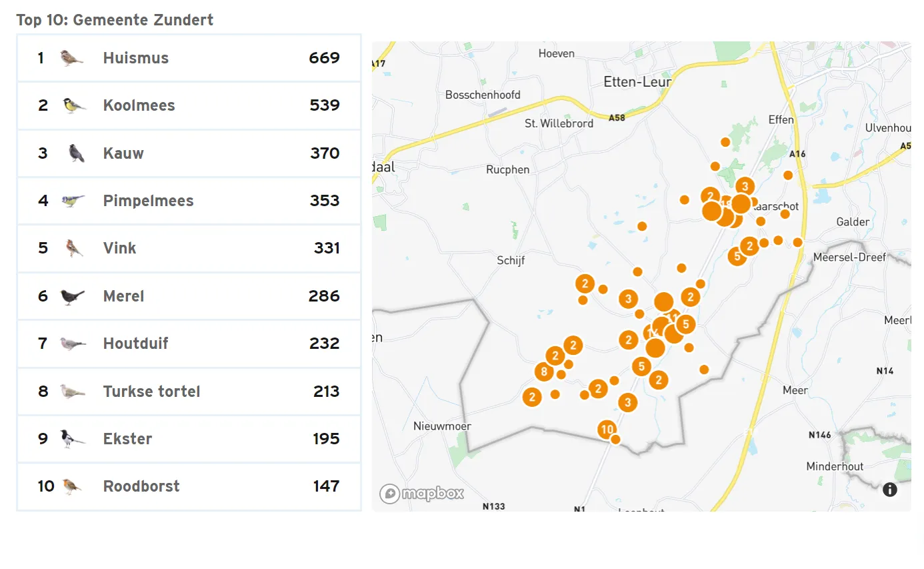Click the Etten-Leur label on map
Viewport: 924px width, 569px height.
[x=637, y=81]
